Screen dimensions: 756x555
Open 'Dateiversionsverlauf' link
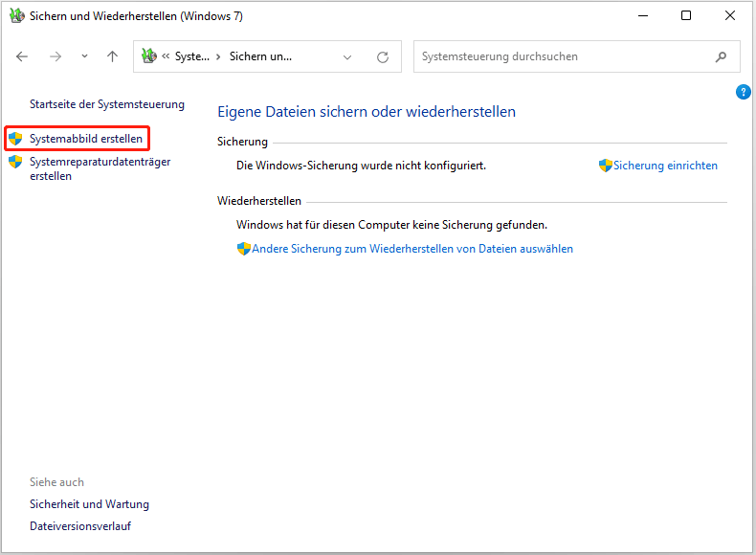click(80, 526)
